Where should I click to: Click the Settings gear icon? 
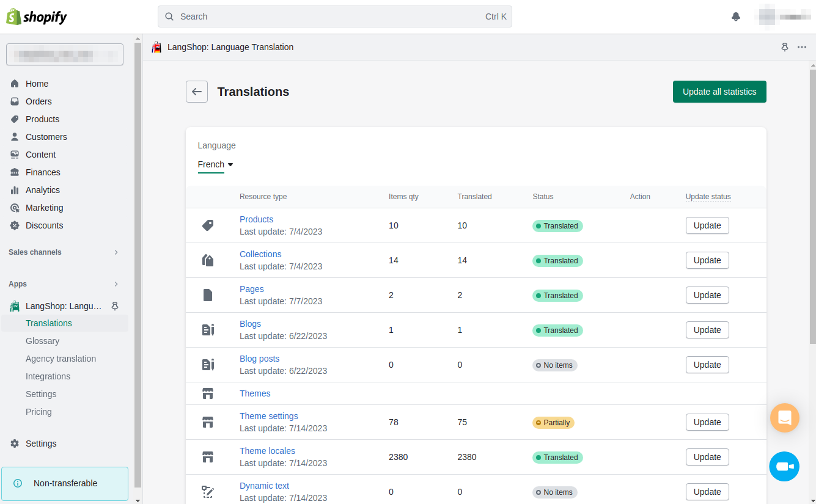[15, 444]
